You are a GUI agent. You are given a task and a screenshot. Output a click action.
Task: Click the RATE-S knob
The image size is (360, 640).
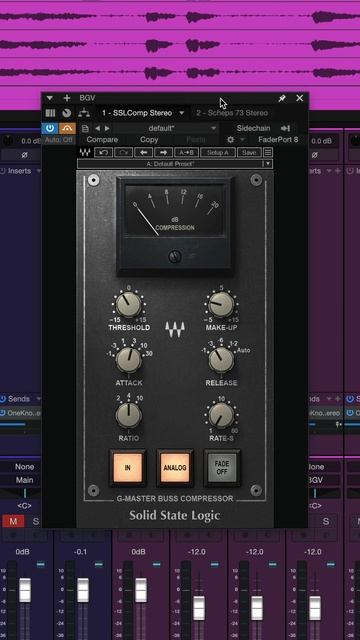[x=221, y=415]
